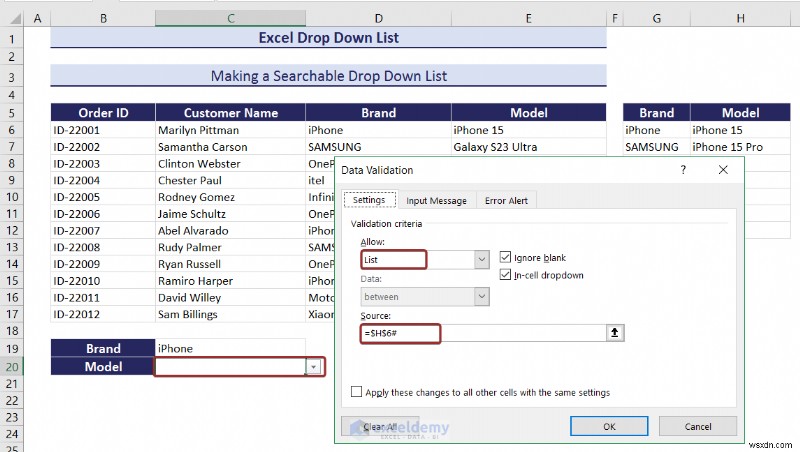Select row 20 header
800x452 pixels.
[12, 366]
